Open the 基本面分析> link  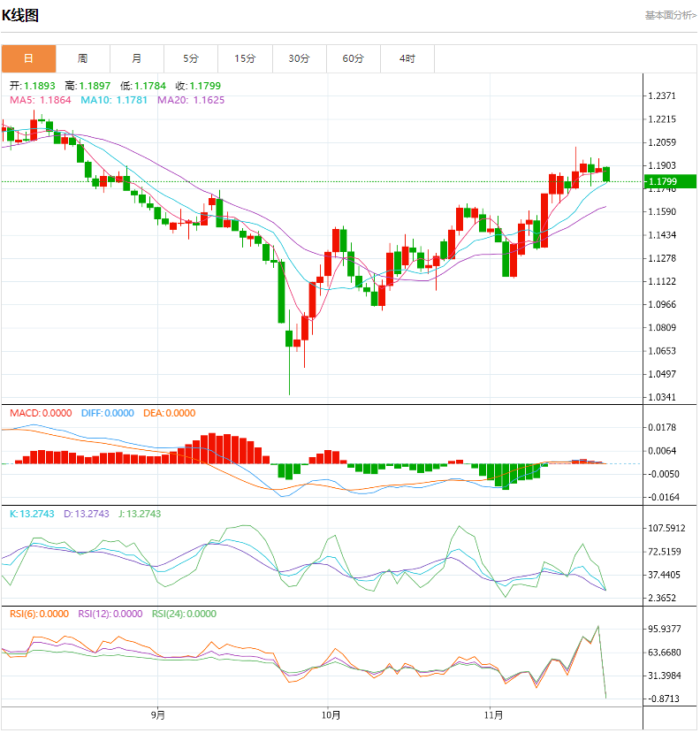pos(671,15)
